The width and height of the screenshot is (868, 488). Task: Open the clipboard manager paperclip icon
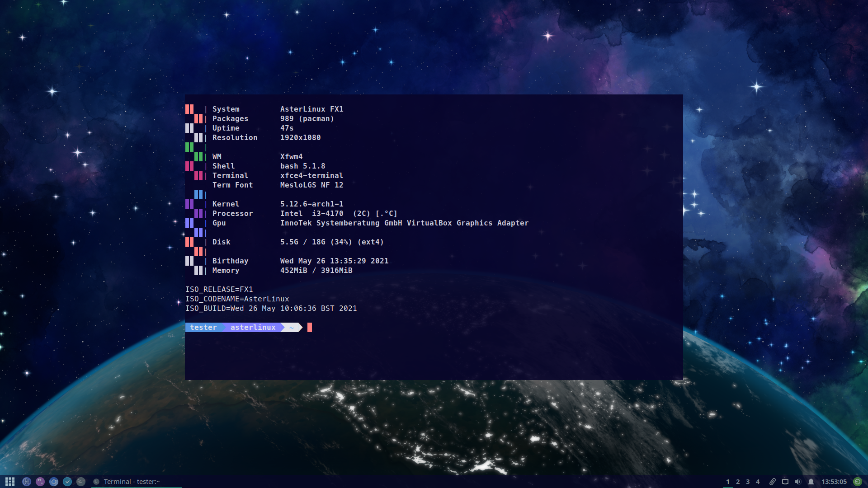tap(773, 482)
